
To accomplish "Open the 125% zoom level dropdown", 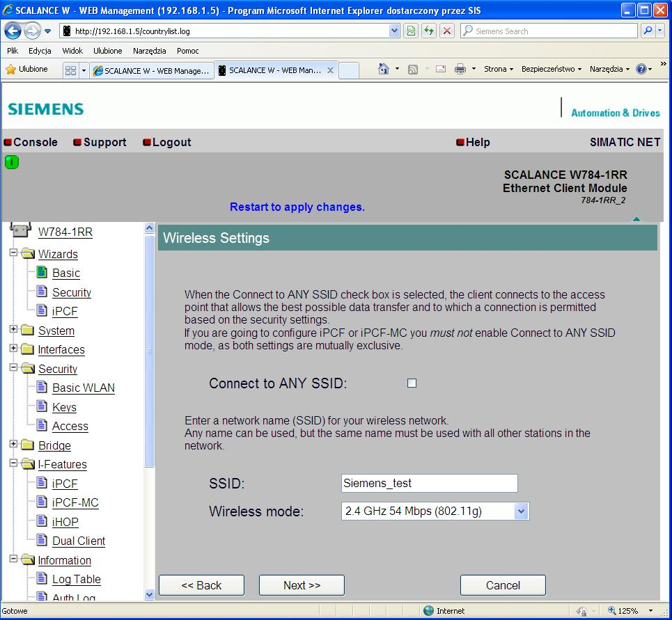I will (651, 611).
